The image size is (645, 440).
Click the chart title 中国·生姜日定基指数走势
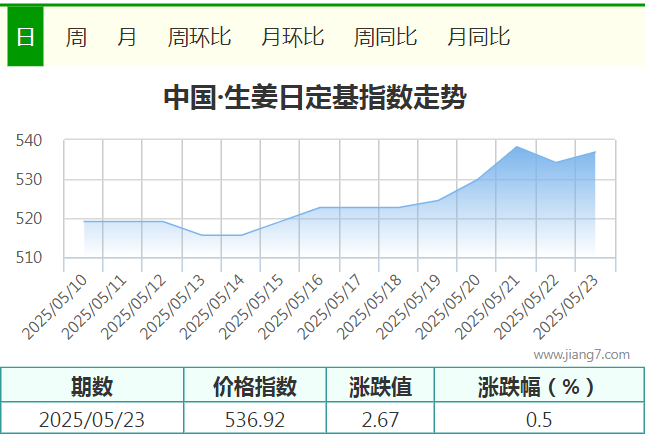(x=314, y=98)
